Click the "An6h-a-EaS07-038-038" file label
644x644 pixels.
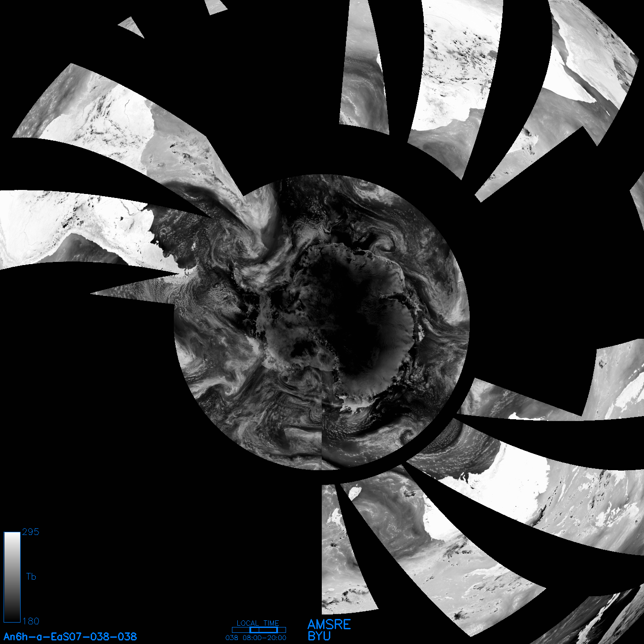tap(70, 636)
